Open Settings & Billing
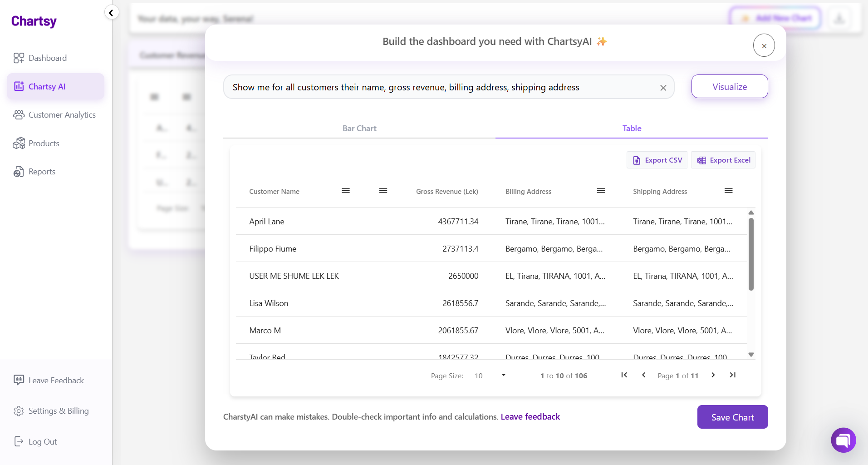Image resolution: width=868 pixels, height=465 pixels. (x=58, y=411)
